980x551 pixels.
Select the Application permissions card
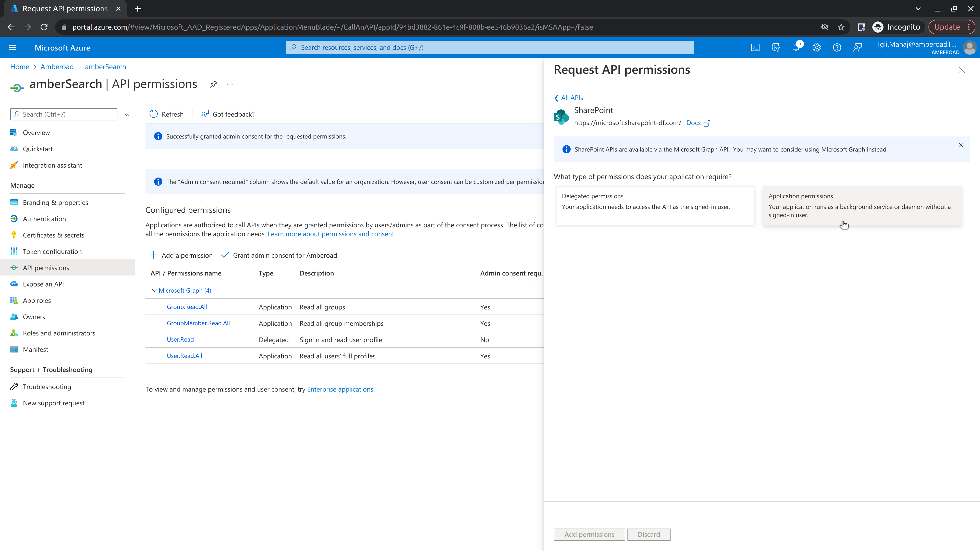click(862, 206)
